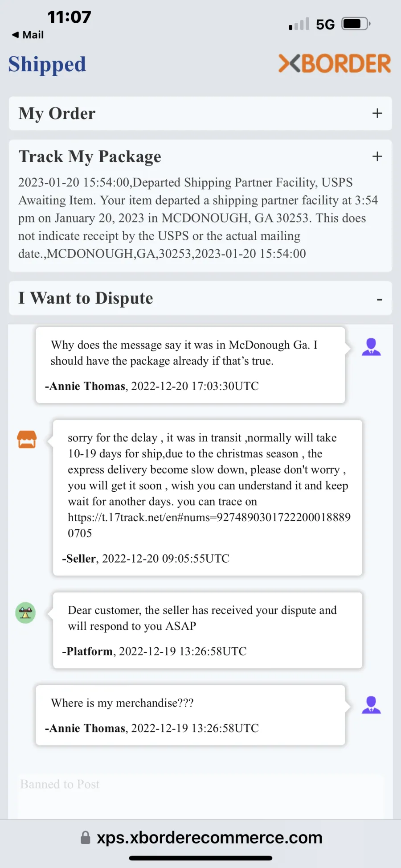Expand Track My Package plus sign
The image size is (401, 868).
pyautogui.click(x=377, y=156)
